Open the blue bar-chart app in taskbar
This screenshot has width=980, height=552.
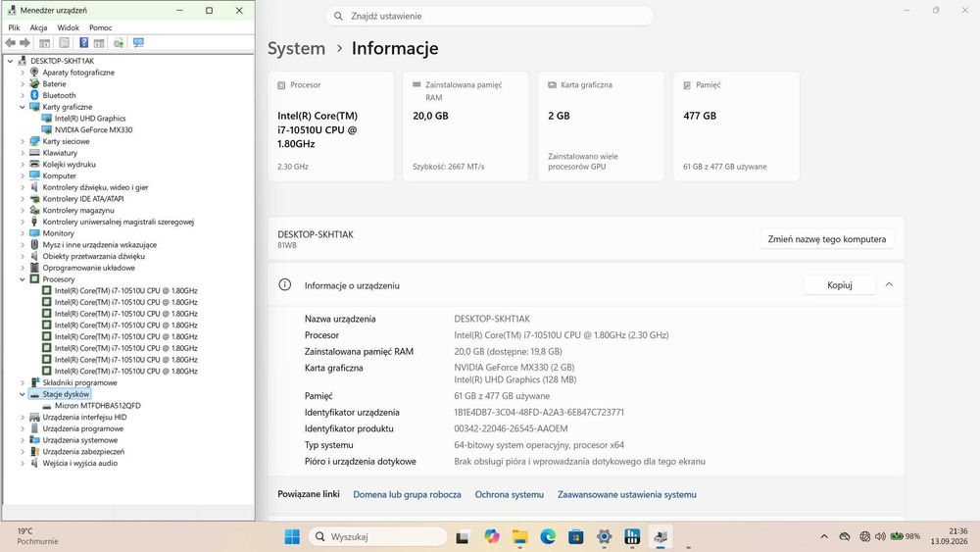632,536
